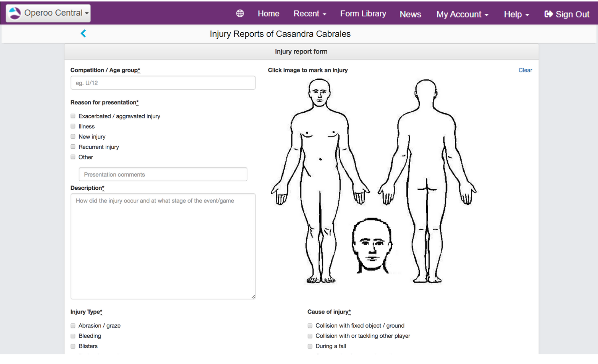598x364 pixels.
Task: Expand the Help dropdown menu
Action: coord(516,14)
